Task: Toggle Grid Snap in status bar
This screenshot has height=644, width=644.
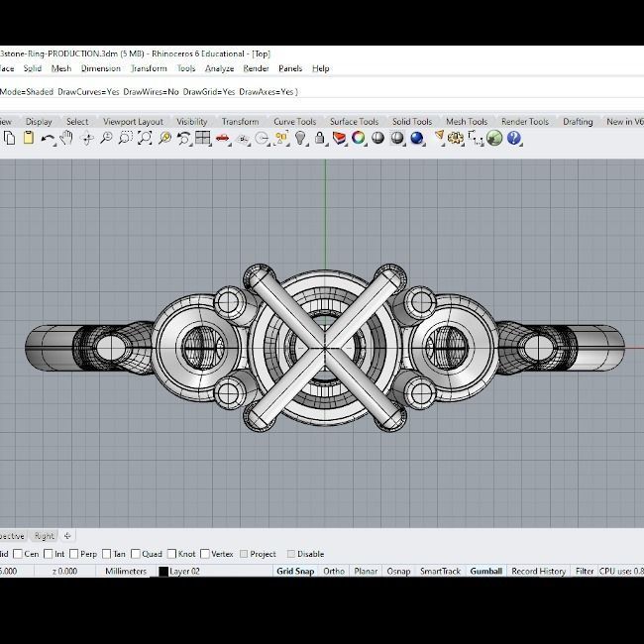Action: (x=295, y=572)
